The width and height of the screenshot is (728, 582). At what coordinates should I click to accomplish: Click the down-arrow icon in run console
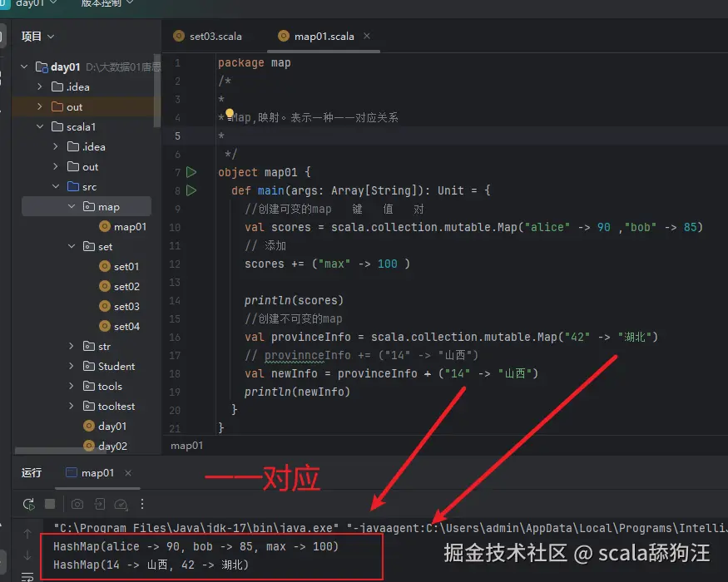tap(27, 555)
